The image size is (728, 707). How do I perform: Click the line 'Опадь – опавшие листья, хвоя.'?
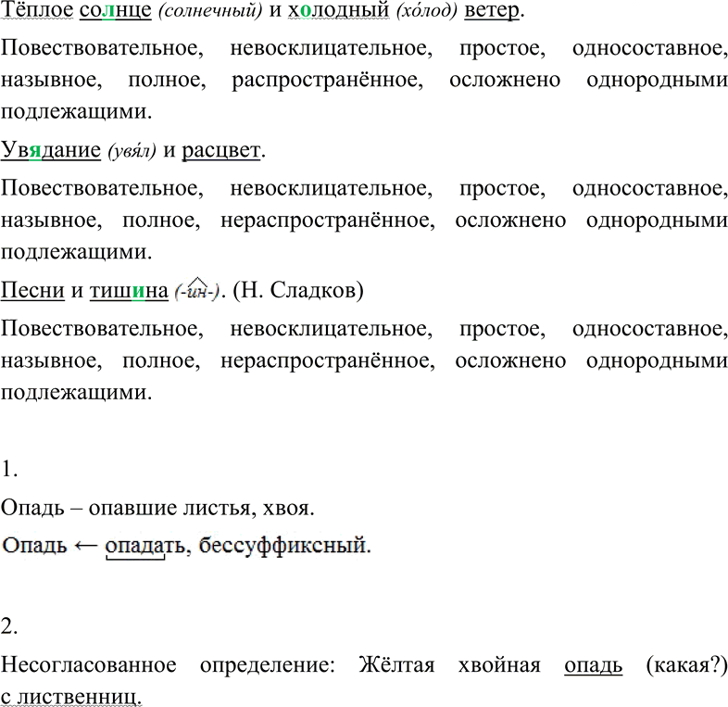click(157, 508)
